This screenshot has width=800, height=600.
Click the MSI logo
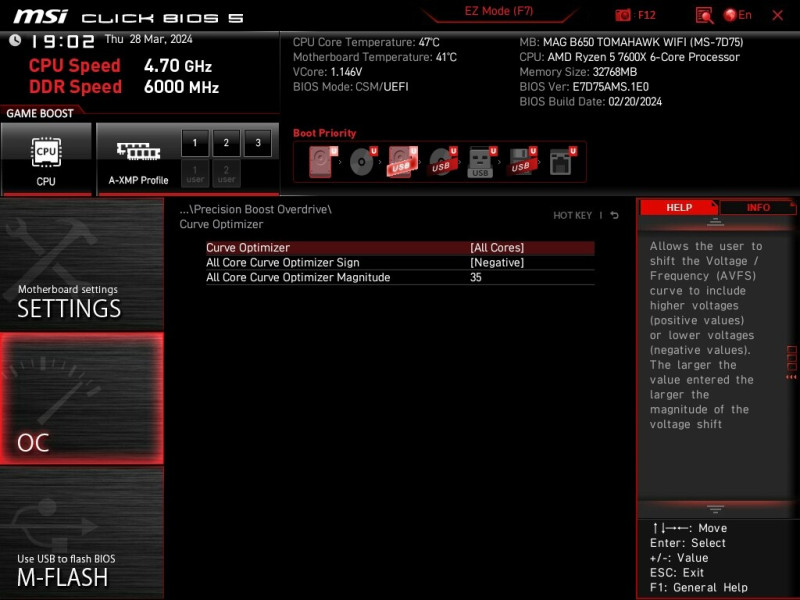(x=40, y=17)
